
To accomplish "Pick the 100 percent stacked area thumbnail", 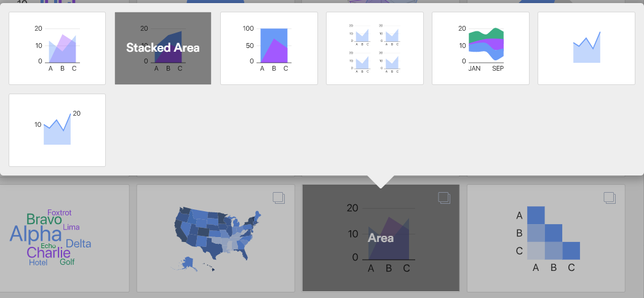I will pyautogui.click(x=269, y=48).
